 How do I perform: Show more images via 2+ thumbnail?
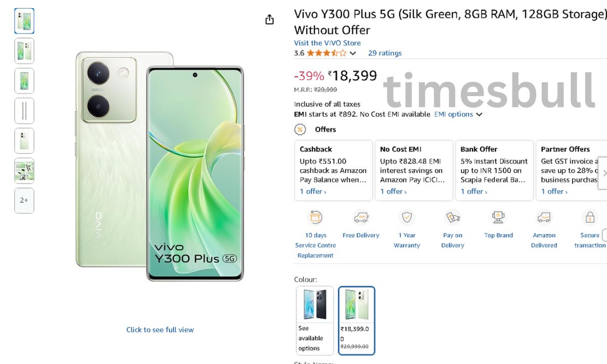pyautogui.click(x=24, y=200)
